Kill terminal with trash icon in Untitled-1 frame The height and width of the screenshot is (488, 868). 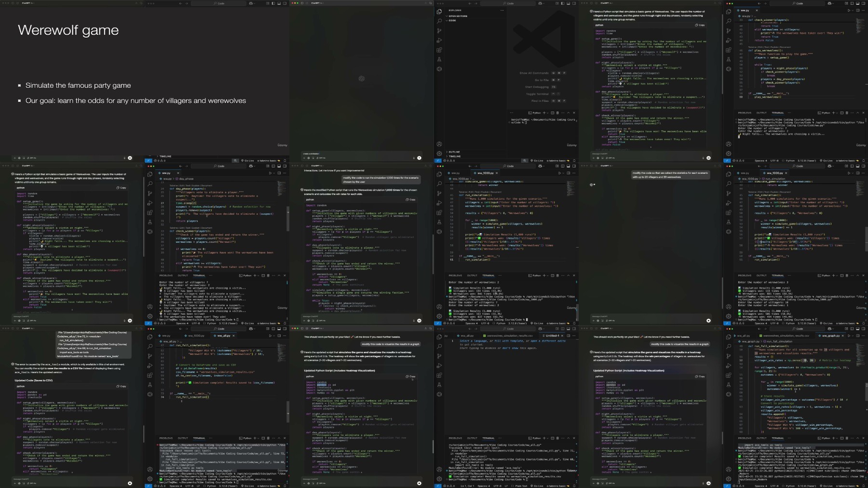point(557,438)
